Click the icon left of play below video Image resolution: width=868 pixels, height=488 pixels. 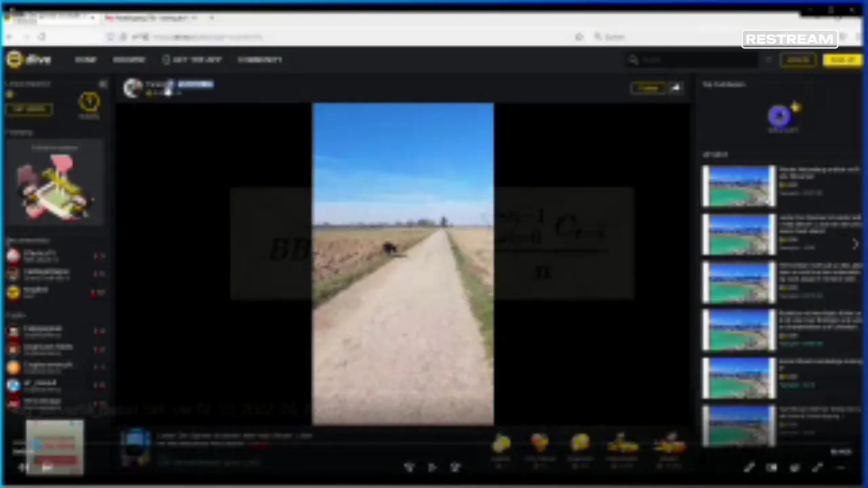point(409,467)
